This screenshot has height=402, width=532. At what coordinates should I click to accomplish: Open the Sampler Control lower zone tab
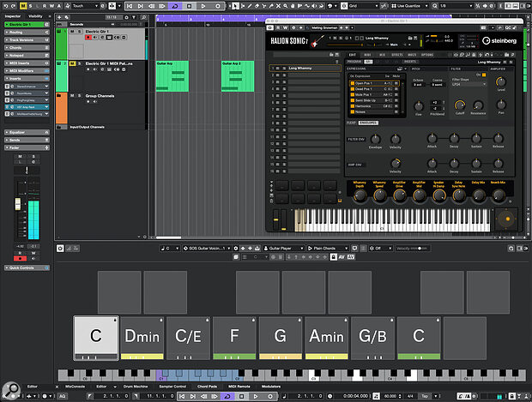click(172, 387)
